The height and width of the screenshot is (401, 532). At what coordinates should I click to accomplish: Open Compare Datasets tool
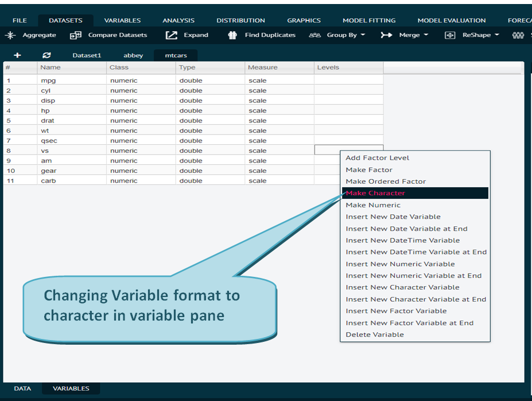click(75, 35)
